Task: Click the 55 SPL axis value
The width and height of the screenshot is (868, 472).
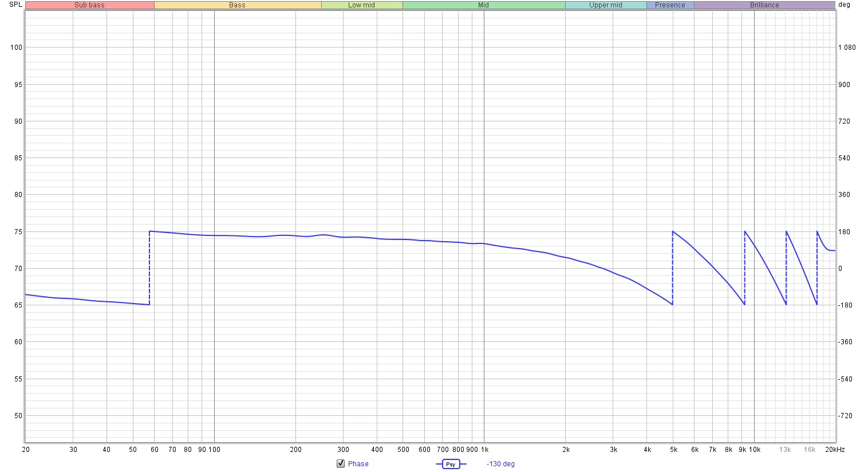Action: tap(18, 379)
